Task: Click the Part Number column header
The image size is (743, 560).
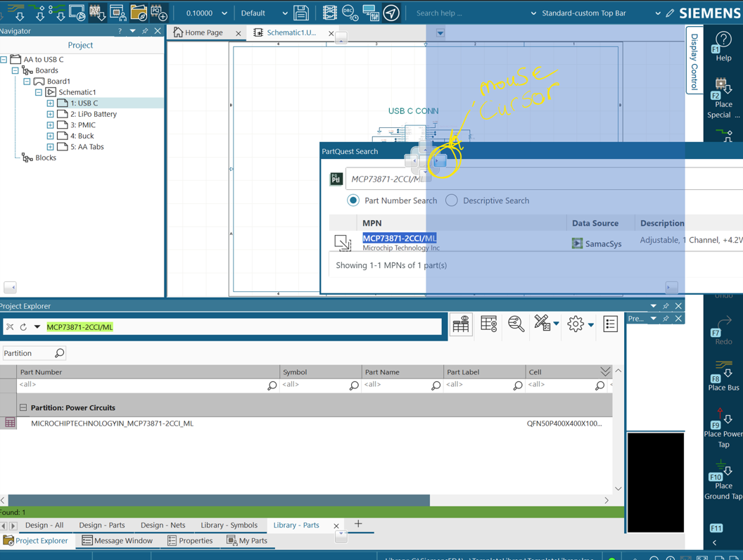Action: [148, 372]
